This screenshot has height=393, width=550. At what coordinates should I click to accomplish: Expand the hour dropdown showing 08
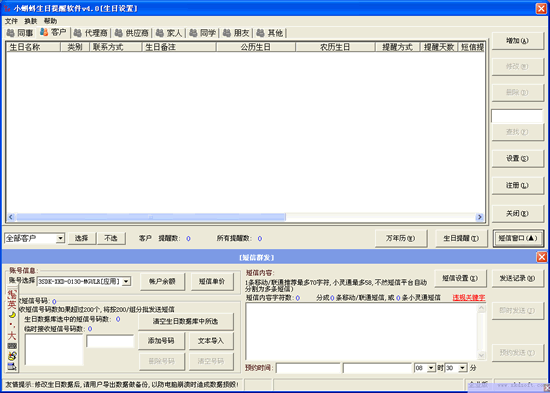pyautogui.click(x=431, y=368)
